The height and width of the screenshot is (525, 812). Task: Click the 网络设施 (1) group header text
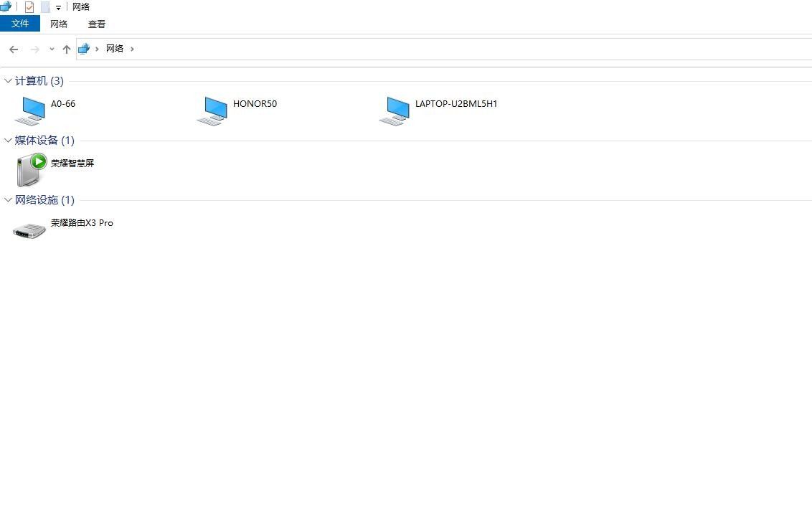coord(44,200)
